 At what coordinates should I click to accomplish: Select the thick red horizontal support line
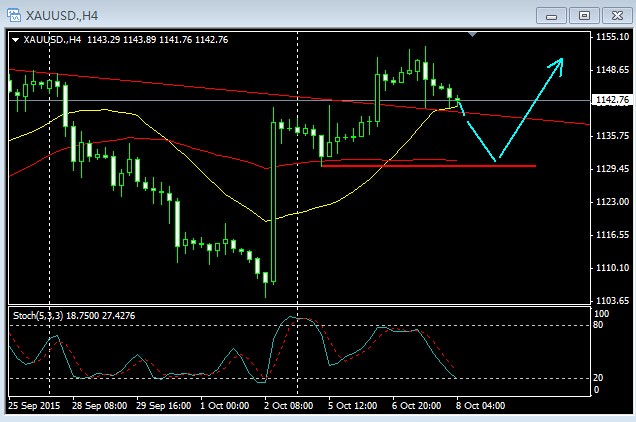(x=429, y=166)
